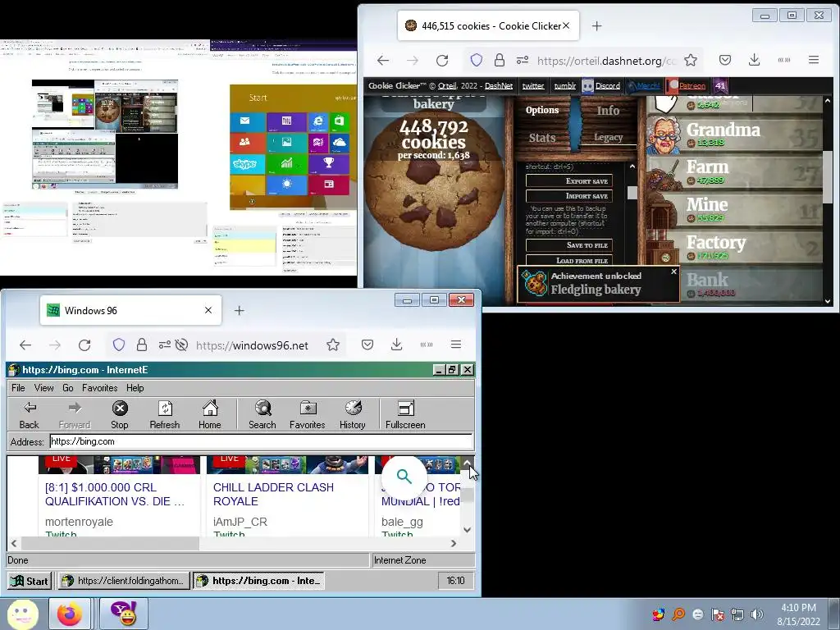Screen dimensions: 840x630
Task: Buy a Farm building
Action: [x=734, y=171]
